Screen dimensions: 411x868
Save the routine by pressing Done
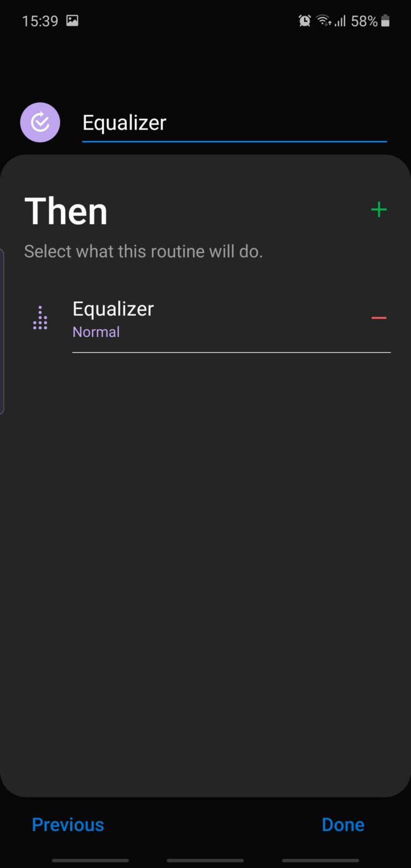coord(342,825)
